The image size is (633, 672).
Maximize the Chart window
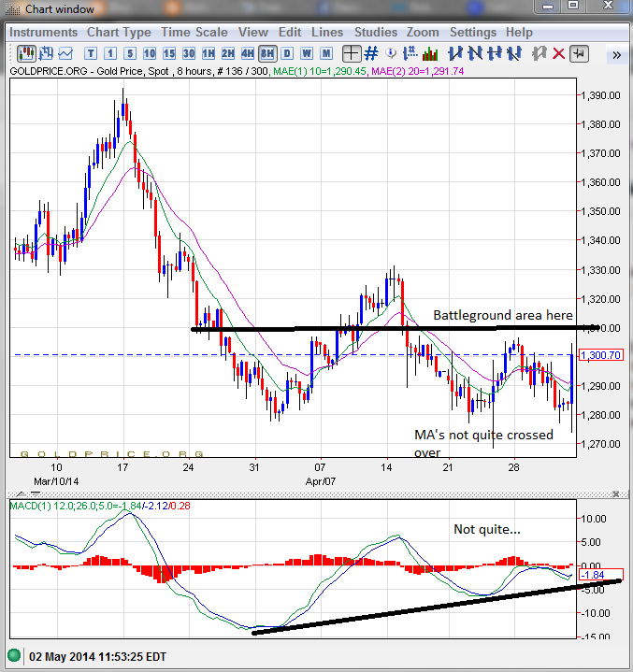click(x=573, y=6)
